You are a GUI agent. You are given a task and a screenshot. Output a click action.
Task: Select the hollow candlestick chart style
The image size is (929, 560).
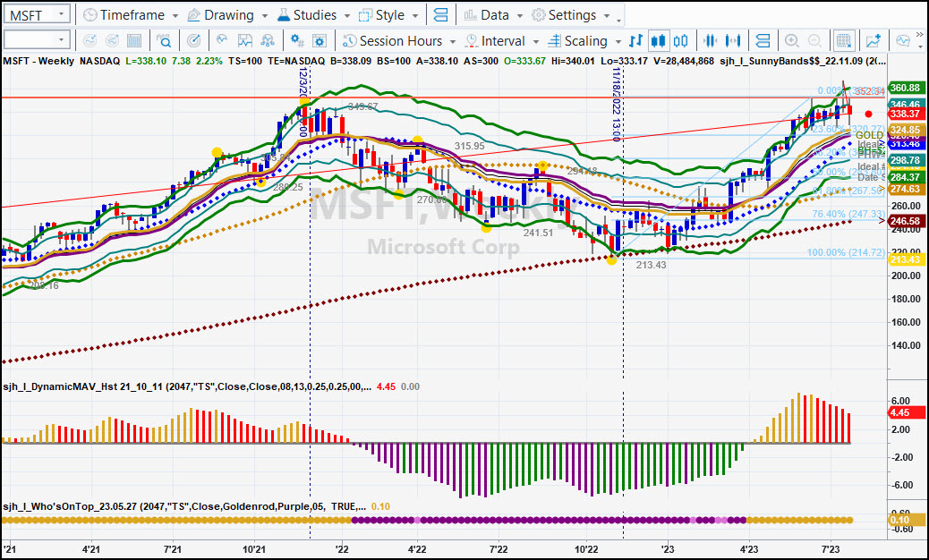tap(681, 41)
